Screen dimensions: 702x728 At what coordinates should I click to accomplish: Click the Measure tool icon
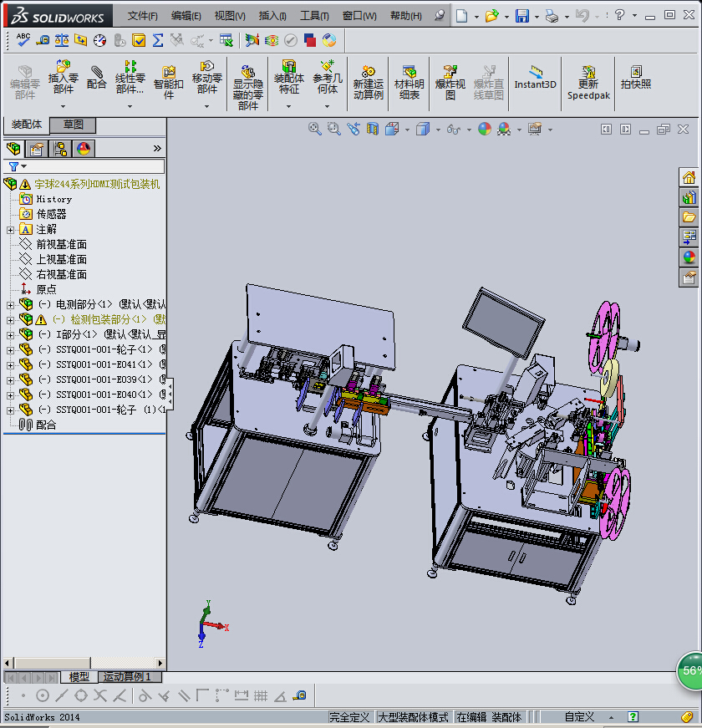(43, 40)
